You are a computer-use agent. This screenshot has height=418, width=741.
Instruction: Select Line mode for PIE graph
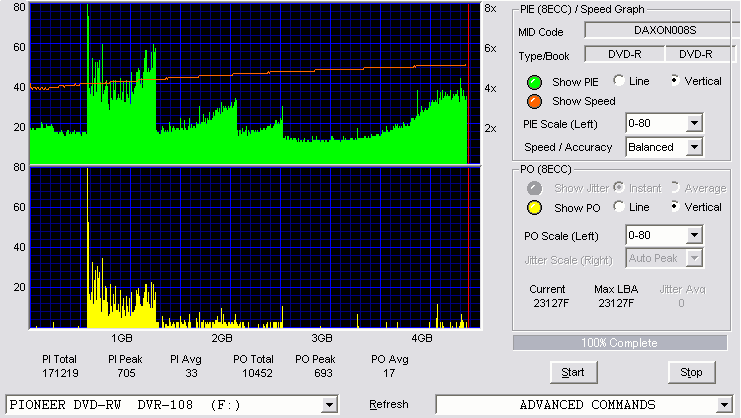click(x=619, y=80)
